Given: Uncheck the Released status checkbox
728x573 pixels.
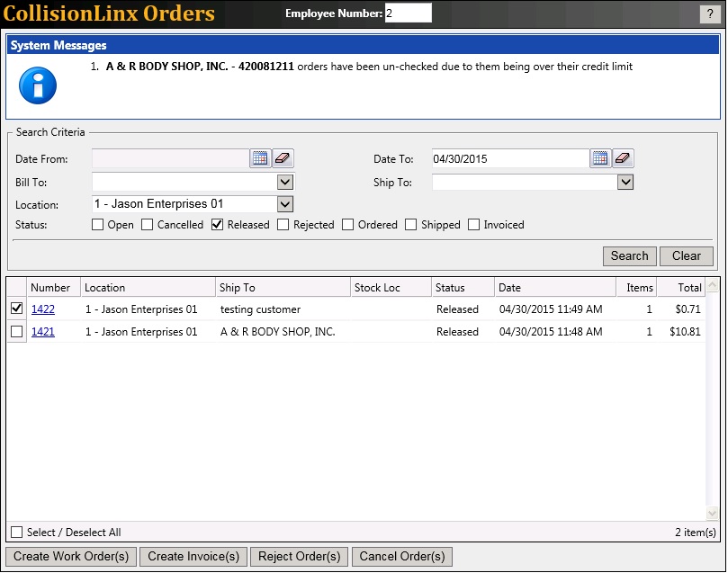Looking at the screenshot, I should click(217, 225).
